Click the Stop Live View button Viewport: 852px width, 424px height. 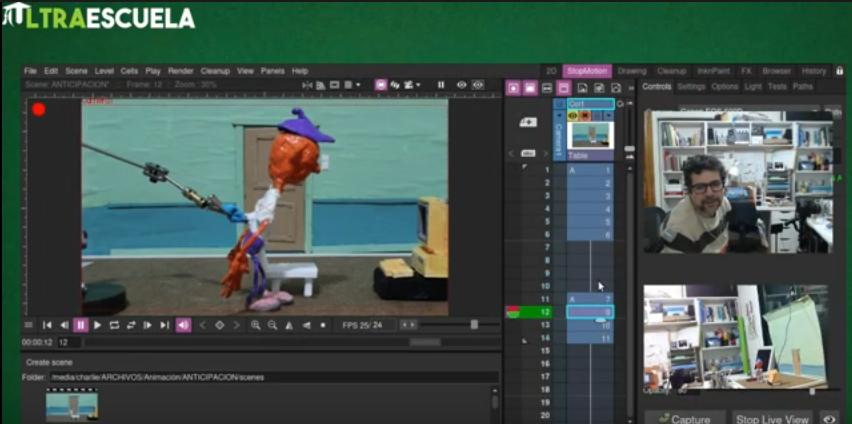772,418
